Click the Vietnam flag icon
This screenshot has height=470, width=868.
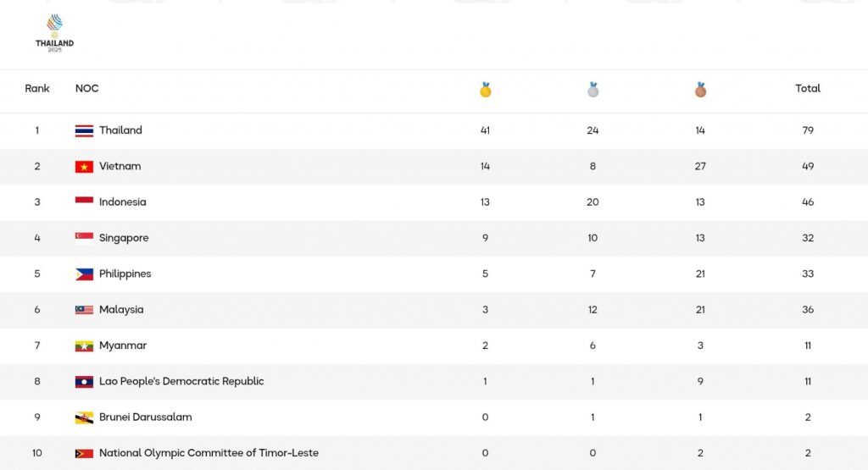point(84,167)
